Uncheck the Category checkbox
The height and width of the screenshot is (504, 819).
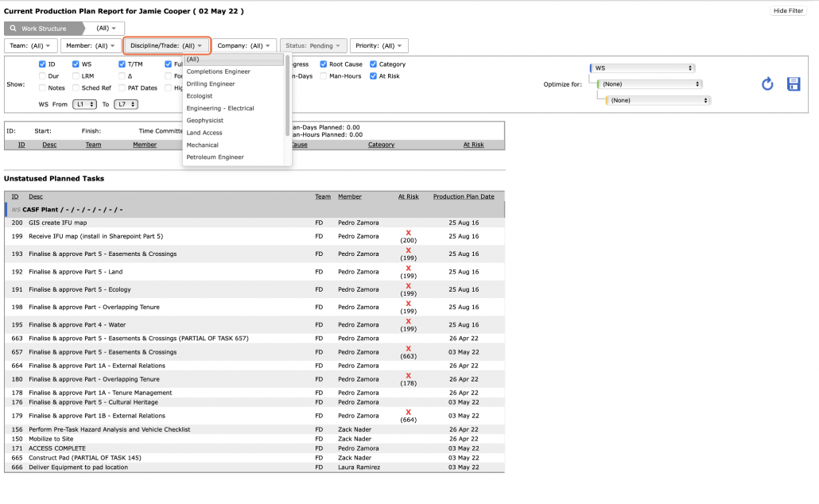374,64
